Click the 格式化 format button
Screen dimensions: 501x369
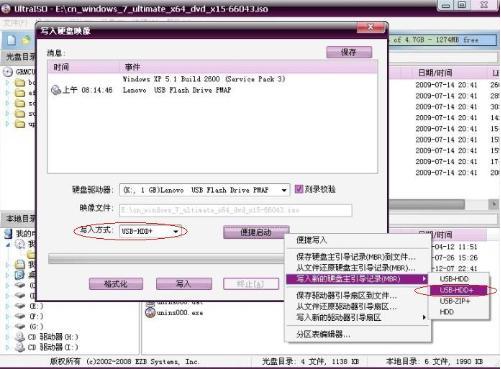116,284
